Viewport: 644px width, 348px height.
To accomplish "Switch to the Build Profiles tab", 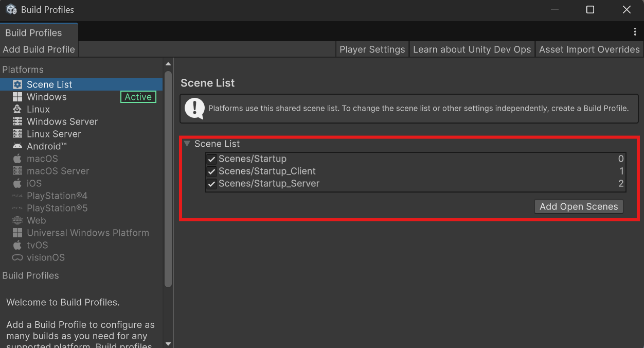I will pyautogui.click(x=33, y=32).
